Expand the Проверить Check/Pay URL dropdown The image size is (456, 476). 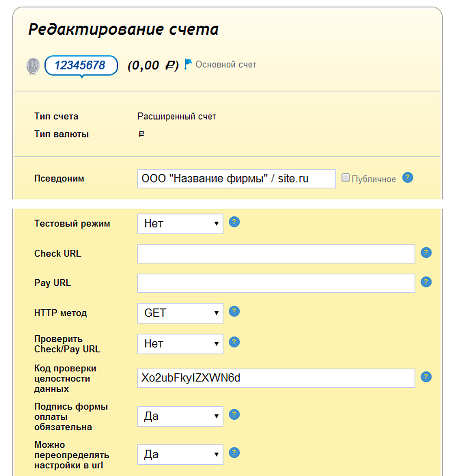click(180, 344)
